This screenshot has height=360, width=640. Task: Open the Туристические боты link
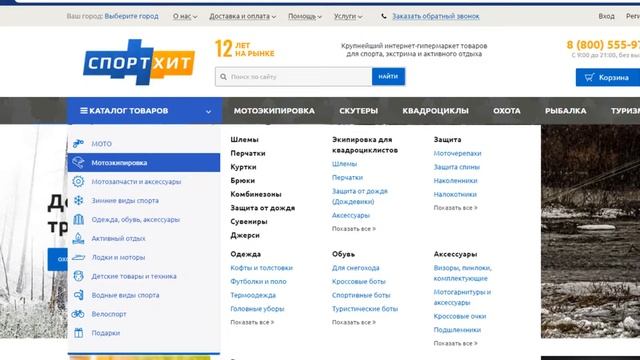point(364,309)
